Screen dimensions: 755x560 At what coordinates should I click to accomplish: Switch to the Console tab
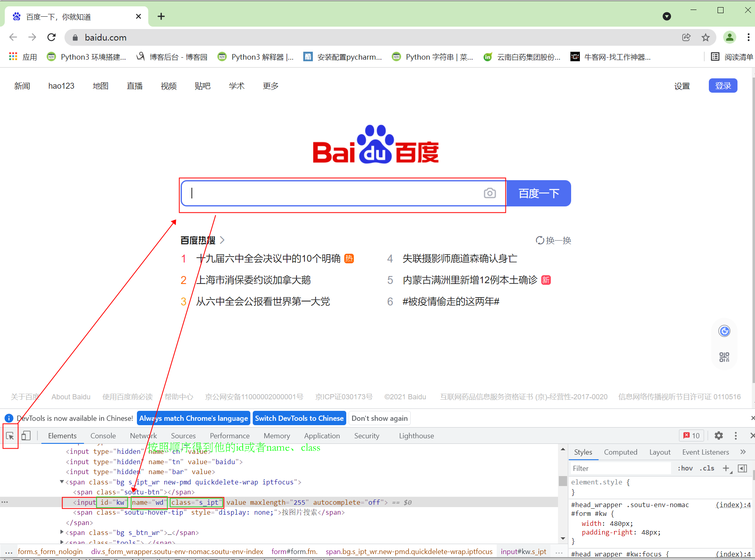click(103, 436)
